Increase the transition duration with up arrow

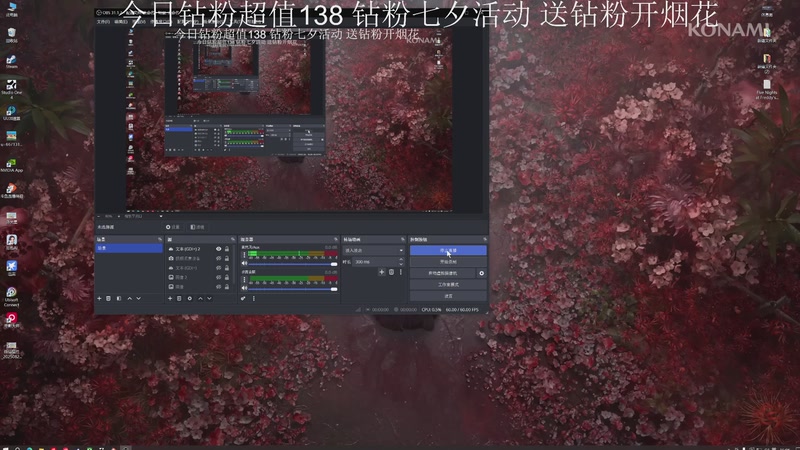point(401,259)
